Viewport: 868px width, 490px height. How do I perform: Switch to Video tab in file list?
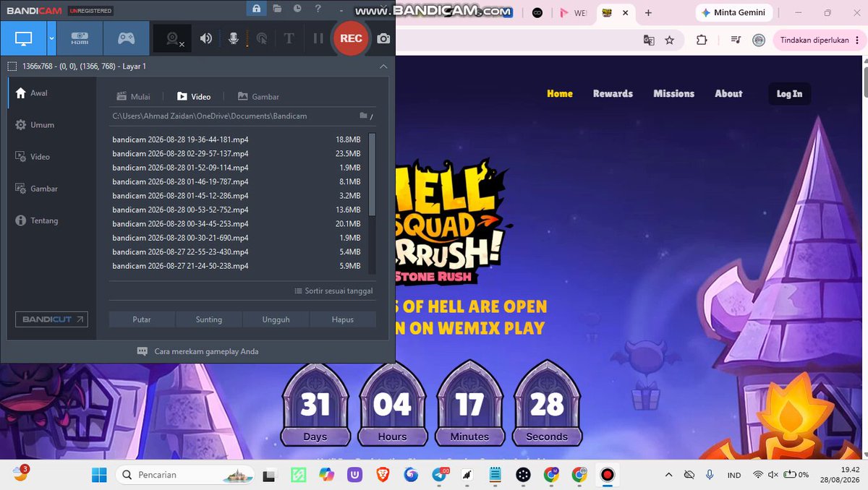[194, 96]
